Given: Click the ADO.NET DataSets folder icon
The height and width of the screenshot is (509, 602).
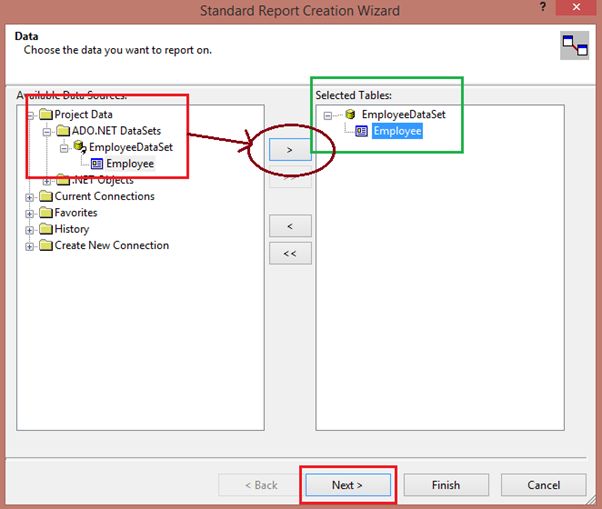Looking at the screenshot, I should pyautogui.click(x=63, y=131).
